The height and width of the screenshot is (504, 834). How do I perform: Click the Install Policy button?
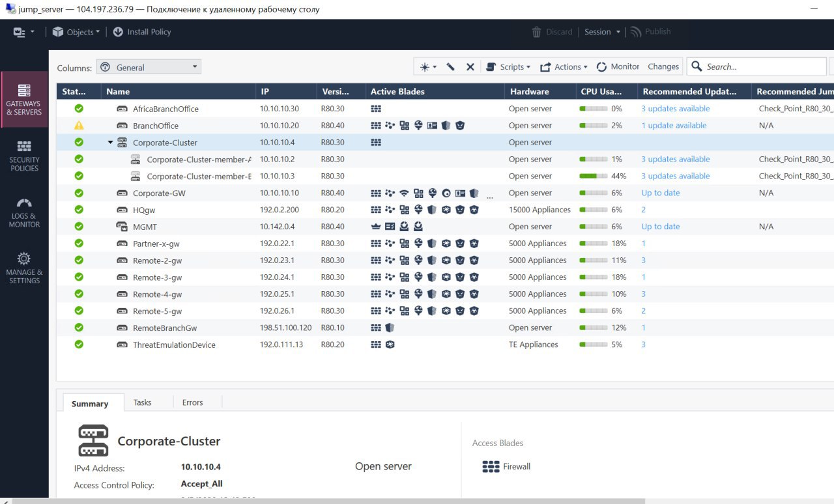click(x=142, y=32)
